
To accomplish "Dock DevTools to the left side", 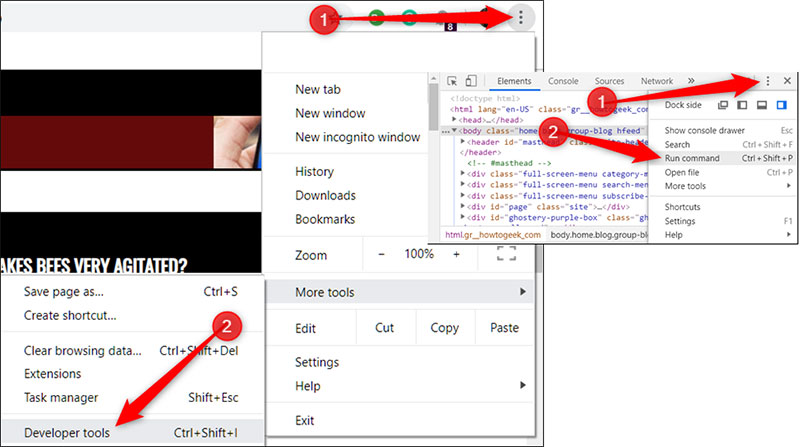I will click(x=743, y=105).
